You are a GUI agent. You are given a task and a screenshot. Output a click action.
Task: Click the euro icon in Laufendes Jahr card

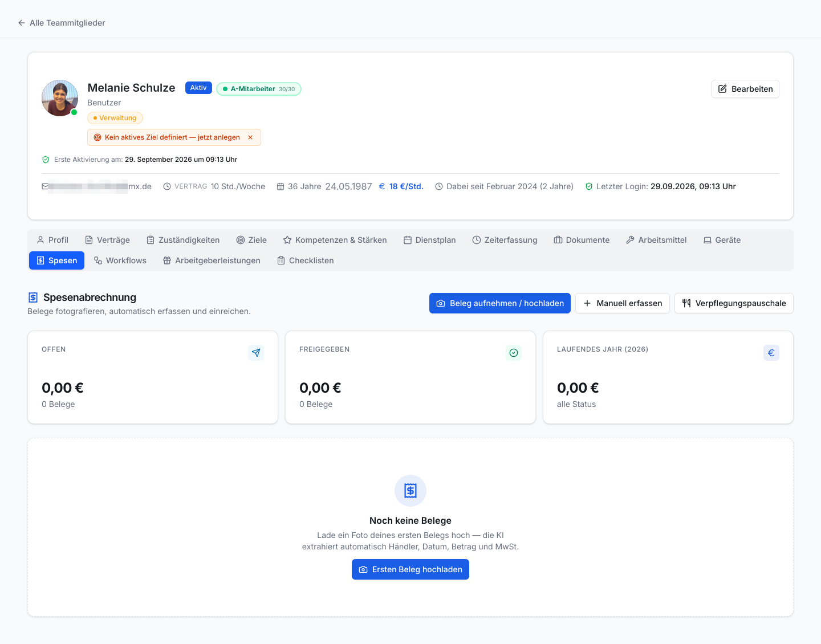point(771,353)
